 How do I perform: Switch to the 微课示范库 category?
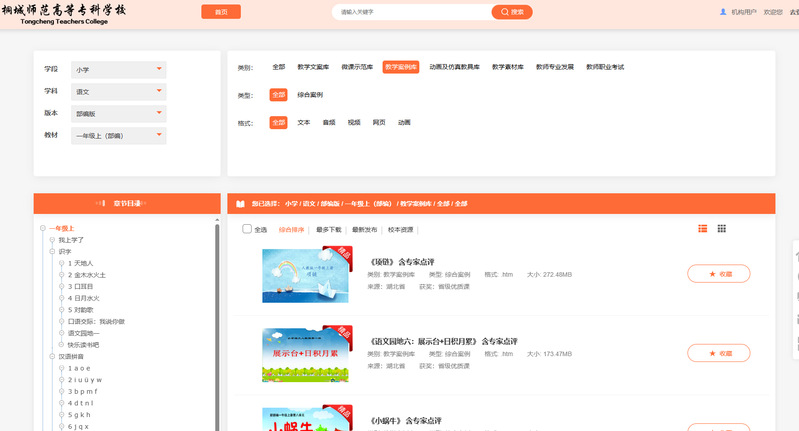(356, 67)
